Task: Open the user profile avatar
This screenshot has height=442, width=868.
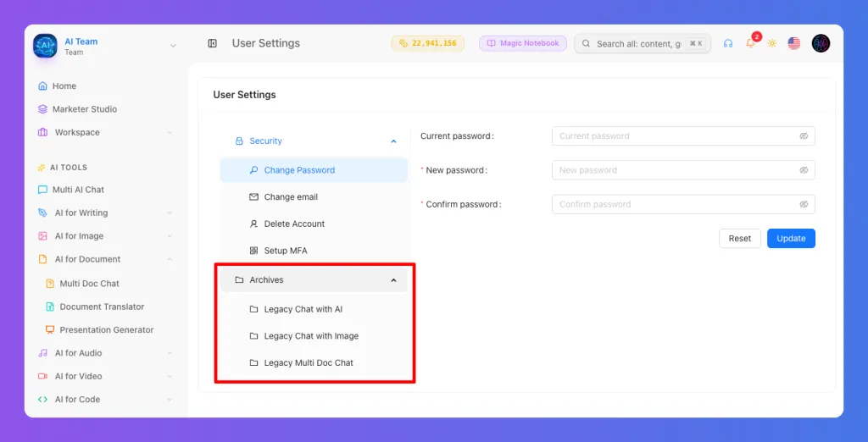Action: coord(821,44)
